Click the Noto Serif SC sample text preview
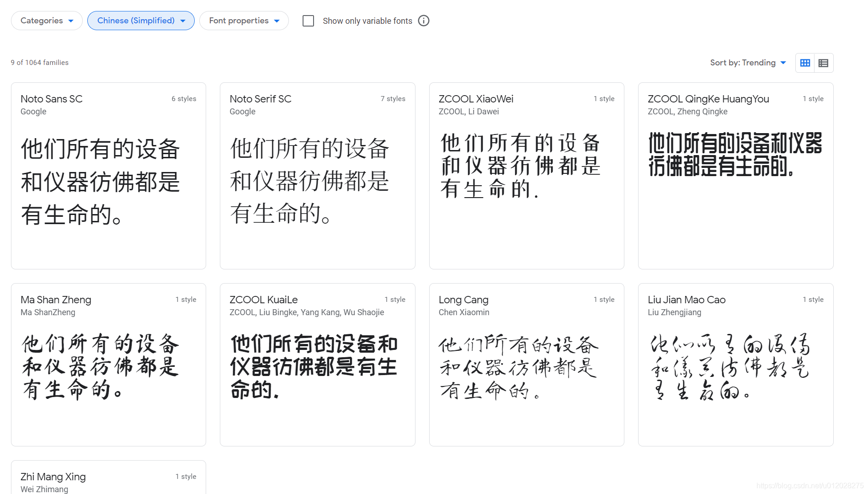 (309, 181)
